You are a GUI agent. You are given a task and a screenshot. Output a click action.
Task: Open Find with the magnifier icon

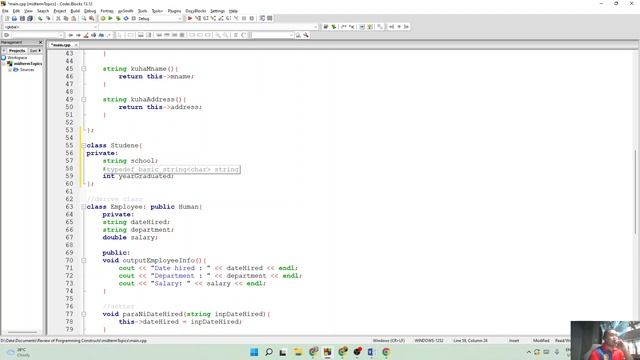pos(84,18)
